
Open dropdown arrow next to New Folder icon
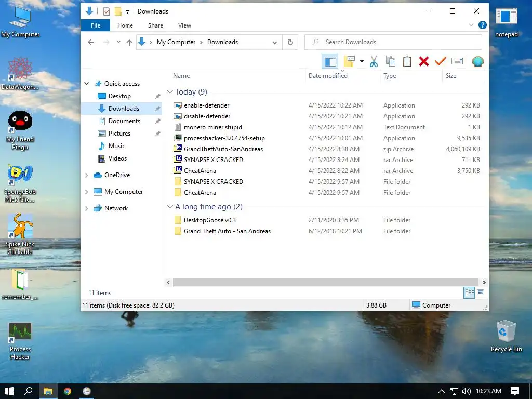click(x=362, y=61)
